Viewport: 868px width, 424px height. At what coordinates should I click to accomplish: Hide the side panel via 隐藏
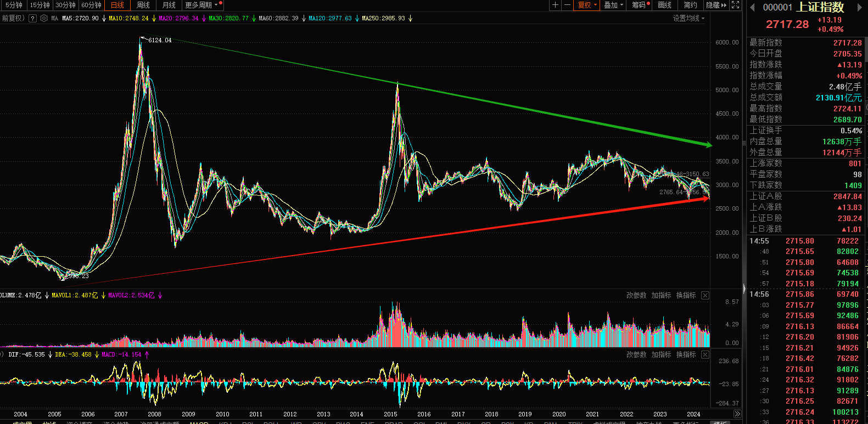tap(716, 5)
